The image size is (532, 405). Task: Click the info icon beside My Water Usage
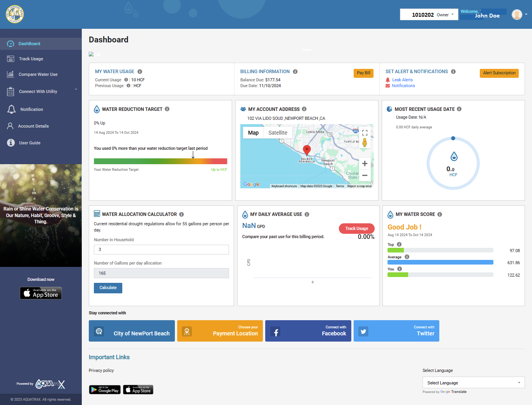tap(140, 72)
